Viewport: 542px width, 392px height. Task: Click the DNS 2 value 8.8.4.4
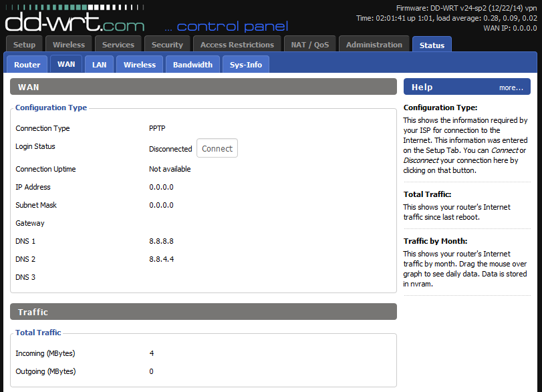[162, 259]
